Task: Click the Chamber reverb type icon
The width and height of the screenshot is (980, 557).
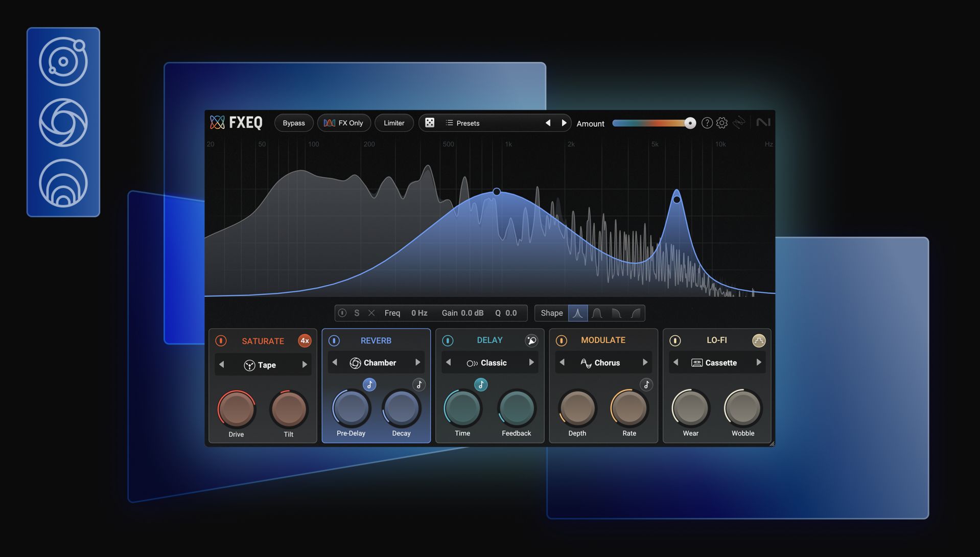Action: point(355,363)
